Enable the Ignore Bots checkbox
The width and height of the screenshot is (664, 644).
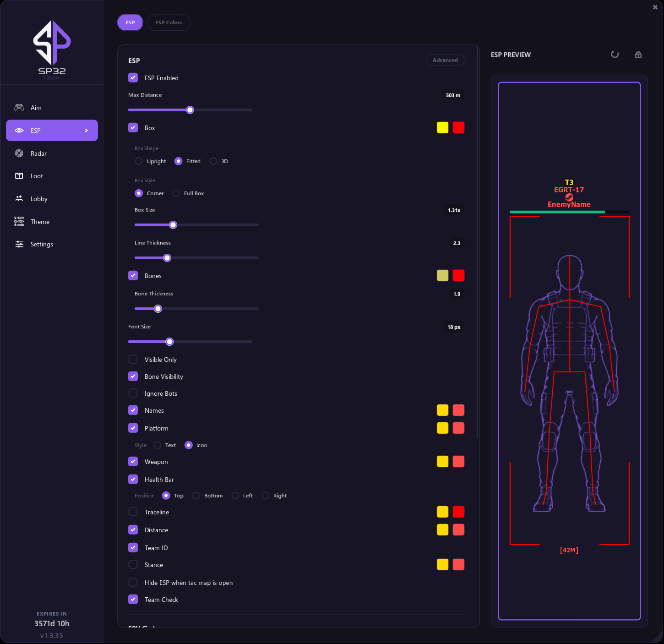pyautogui.click(x=133, y=393)
